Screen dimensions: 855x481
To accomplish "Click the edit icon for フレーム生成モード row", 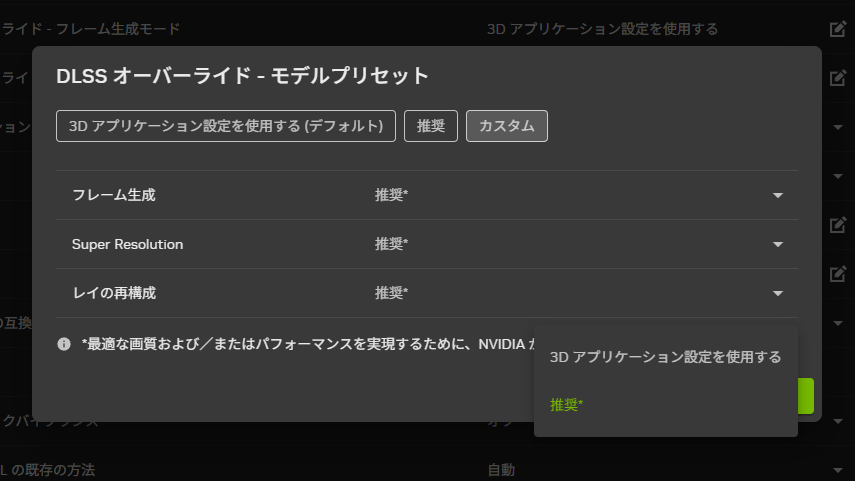I will coord(838,29).
